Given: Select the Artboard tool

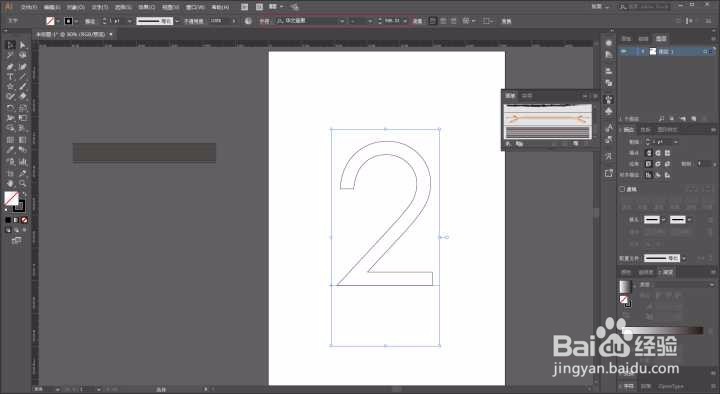Looking at the screenshot, I should pyautogui.click(x=10, y=174).
